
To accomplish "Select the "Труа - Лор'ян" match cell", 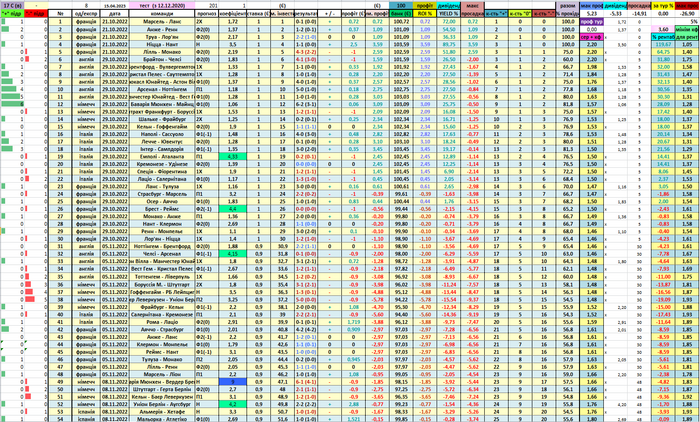I will coord(162,37).
